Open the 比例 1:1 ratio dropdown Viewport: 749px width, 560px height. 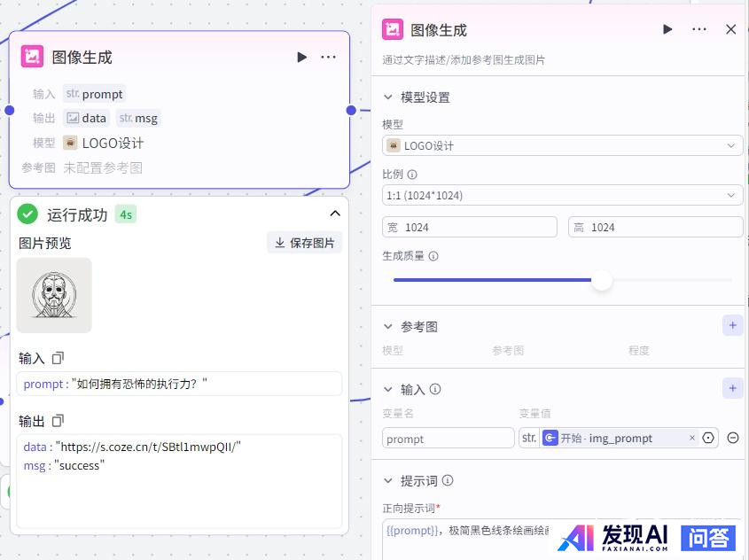(562, 195)
